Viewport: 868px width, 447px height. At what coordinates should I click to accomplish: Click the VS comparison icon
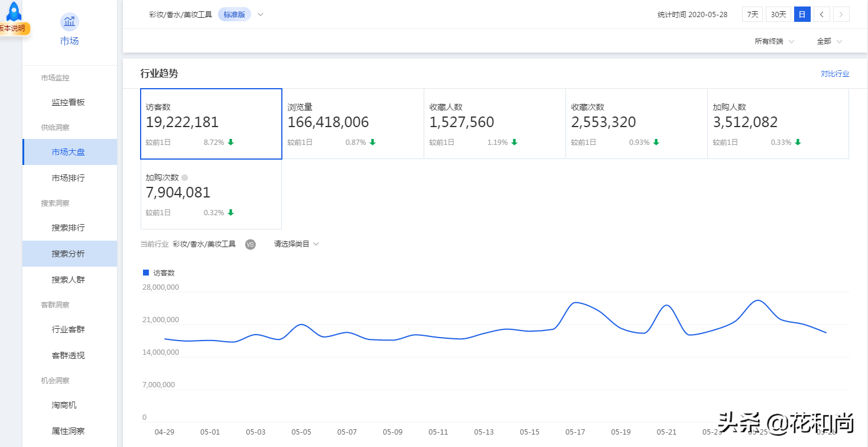250,244
